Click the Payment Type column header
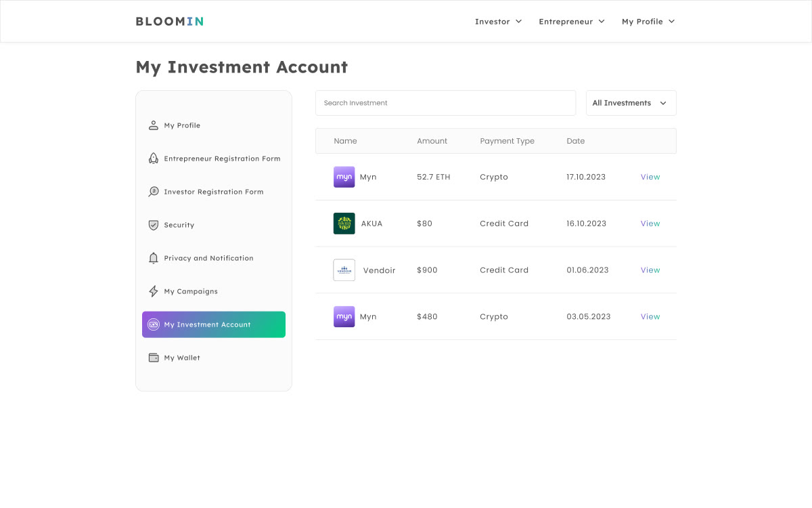The width and height of the screenshot is (812, 508). (x=507, y=141)
